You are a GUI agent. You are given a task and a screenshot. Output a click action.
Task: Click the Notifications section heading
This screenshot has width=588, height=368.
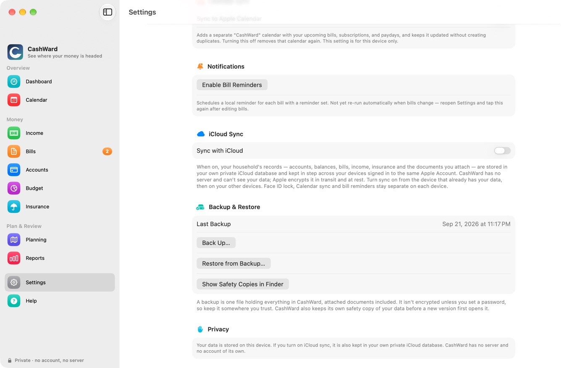pos(226,66)
